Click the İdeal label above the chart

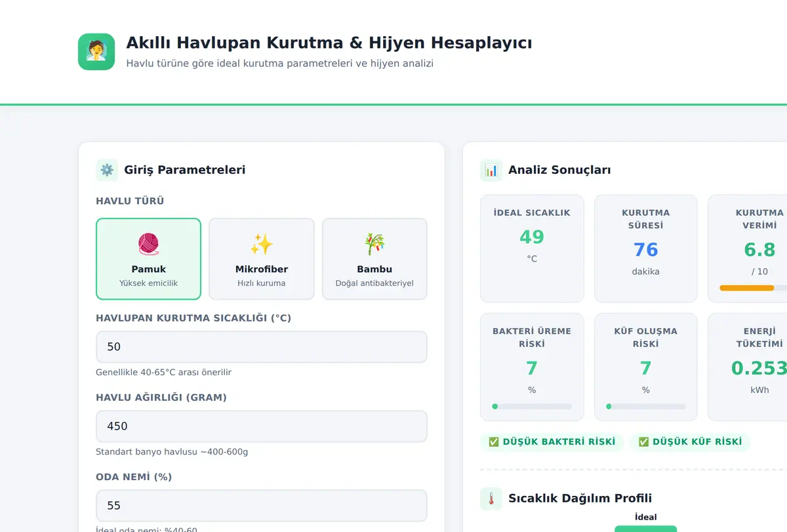[646, 517]
